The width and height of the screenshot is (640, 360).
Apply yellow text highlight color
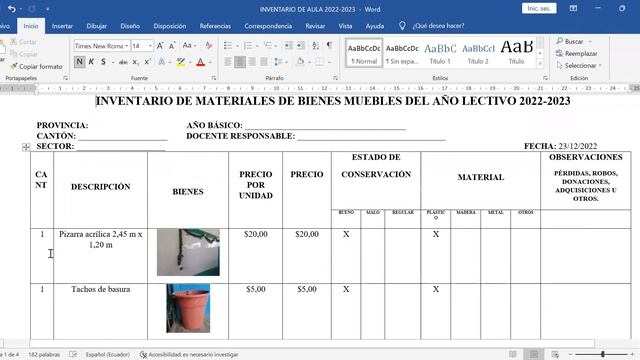pos(181,62)
